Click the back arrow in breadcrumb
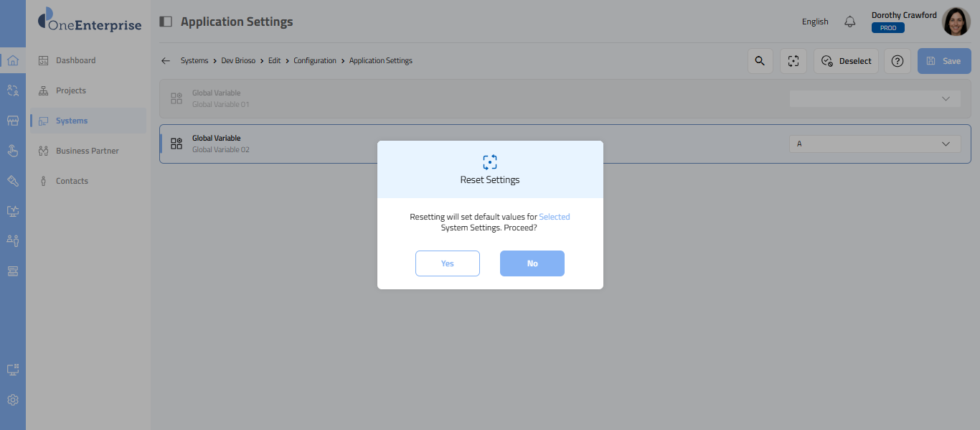This screenshot has height=430, width=980. click(166, 61)
